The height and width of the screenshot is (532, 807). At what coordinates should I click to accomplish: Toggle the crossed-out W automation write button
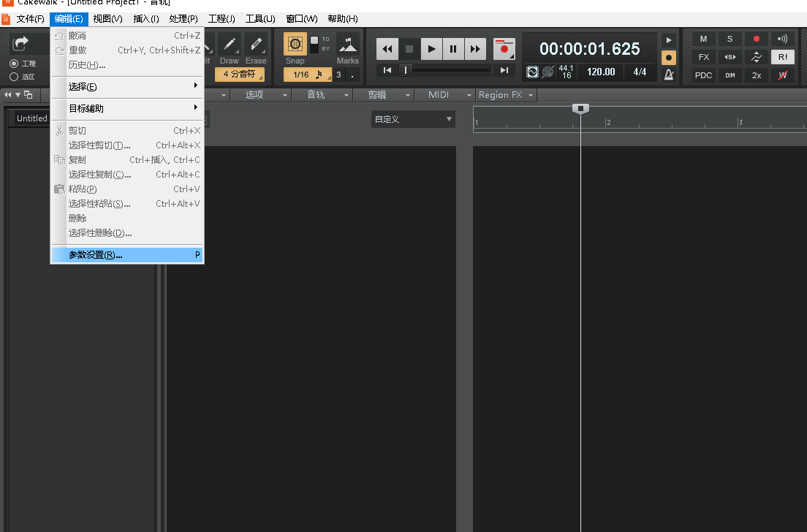782,75
